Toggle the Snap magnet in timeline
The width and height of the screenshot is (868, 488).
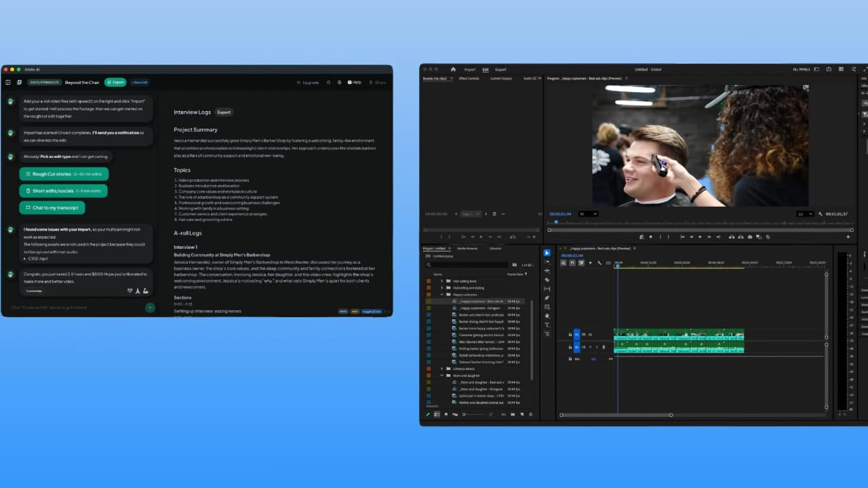pyautogui.click(x=572, y=262)
